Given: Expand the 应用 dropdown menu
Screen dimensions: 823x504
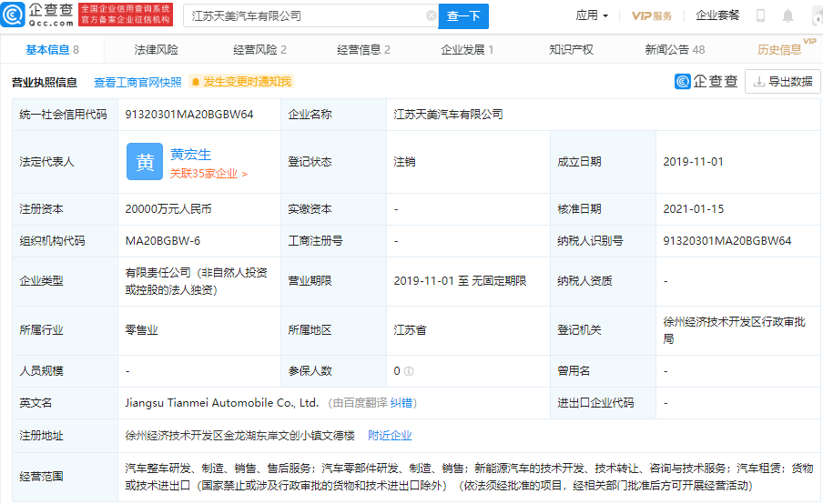Looking at the screenshot, I should click(592, 15).
